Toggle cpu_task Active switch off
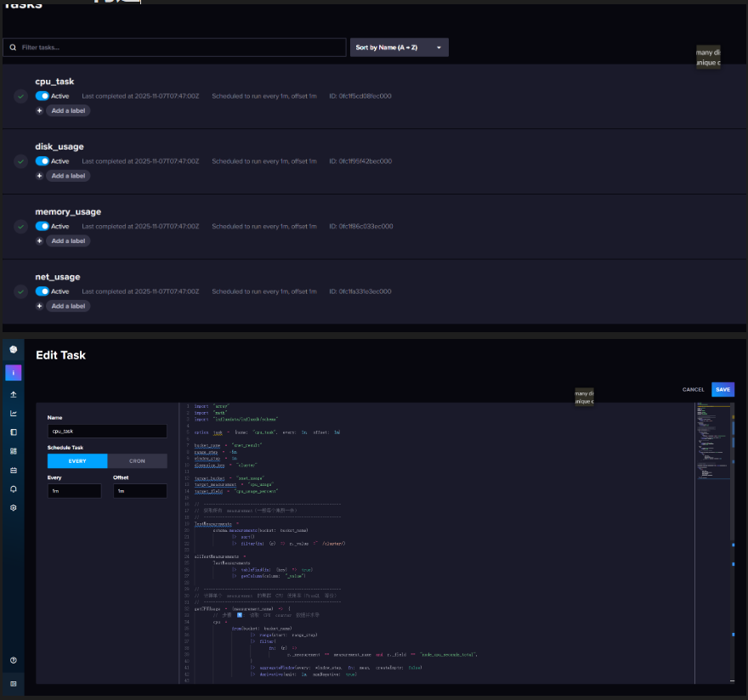 point(42,96)
